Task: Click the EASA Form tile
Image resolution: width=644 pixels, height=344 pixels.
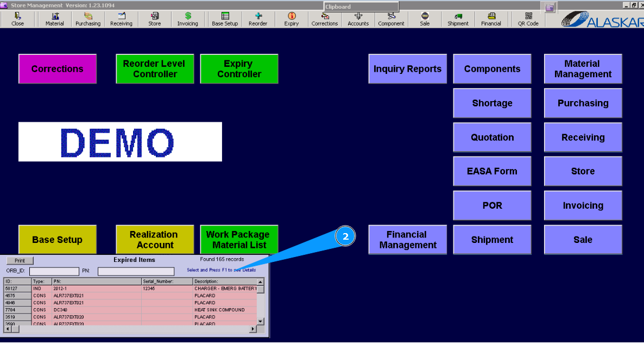Action: coord(492,171)
